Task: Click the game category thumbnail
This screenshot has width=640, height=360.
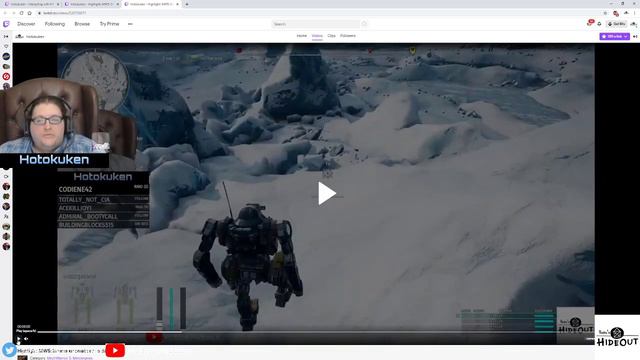Action: click(22, 358)
